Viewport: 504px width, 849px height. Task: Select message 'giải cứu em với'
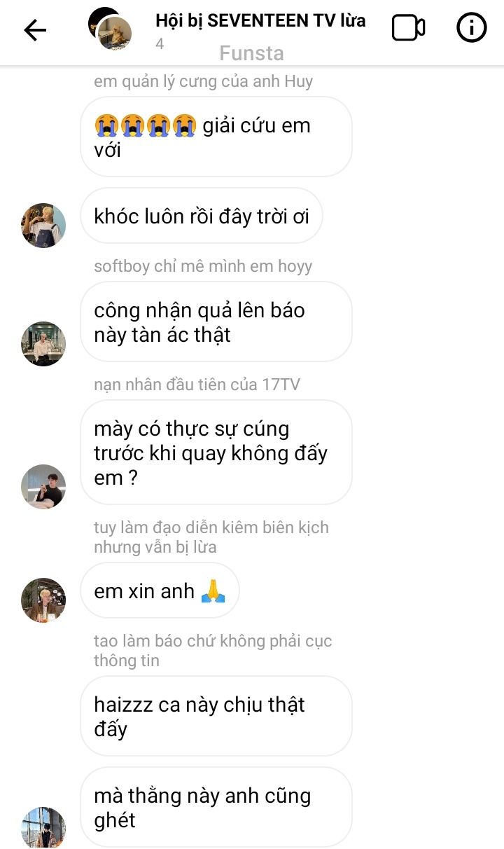216,137
